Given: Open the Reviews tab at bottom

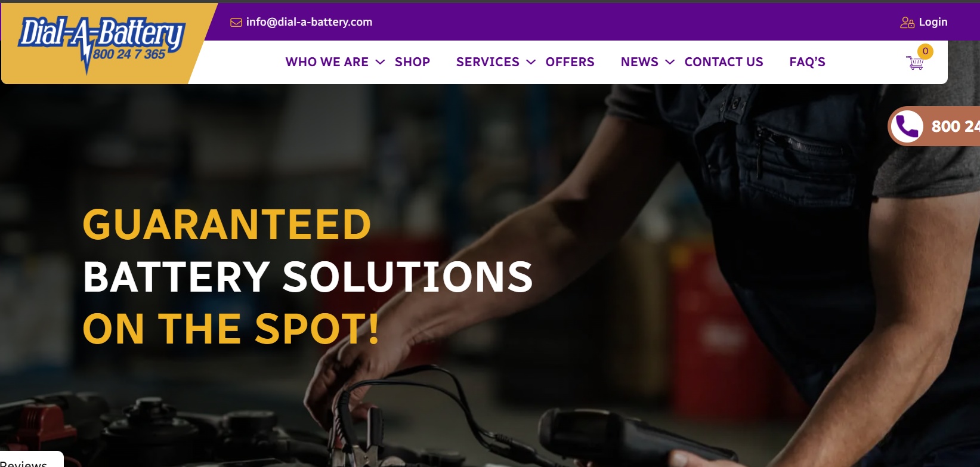Looking at the screenshot, I should click(x=27, y=461).
